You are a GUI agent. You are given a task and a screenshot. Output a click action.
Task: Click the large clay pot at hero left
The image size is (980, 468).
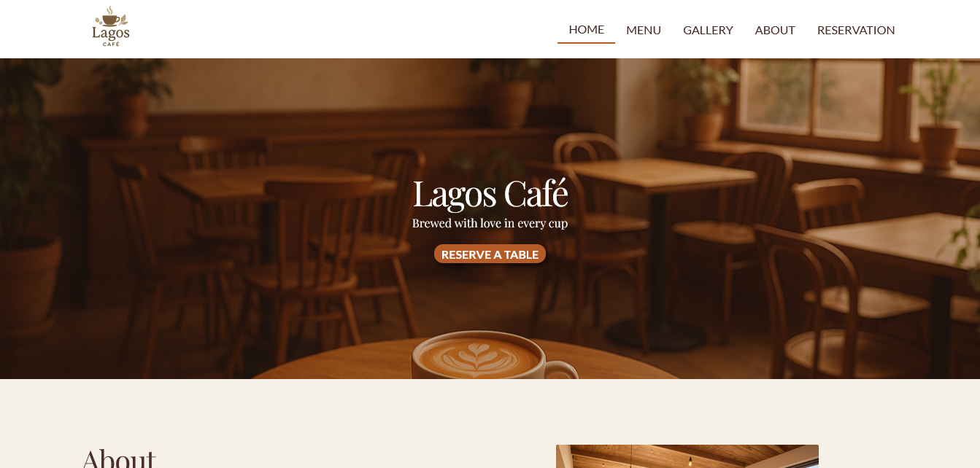click(x=29, y=281)
